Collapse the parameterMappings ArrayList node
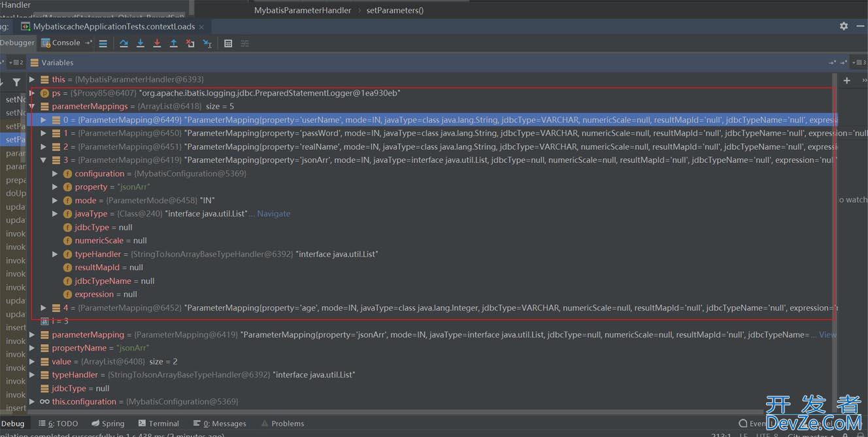 (x=32, y=106)
